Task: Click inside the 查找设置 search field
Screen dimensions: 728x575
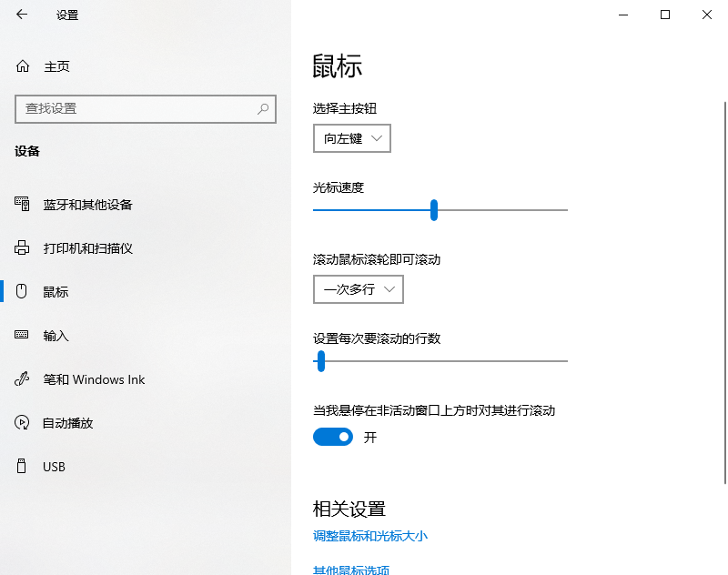Action: pyautogui.click(x=136, y=108)
